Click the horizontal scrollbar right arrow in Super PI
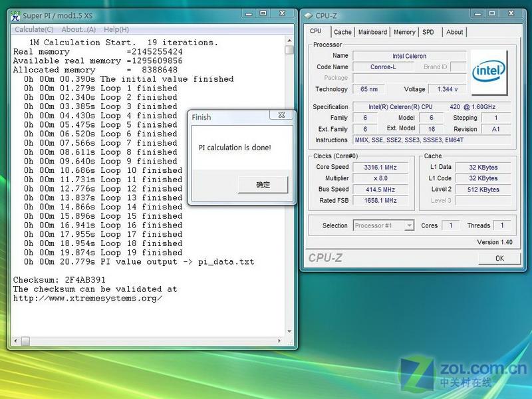The height and width of the screenshot is (399, 532). 279,340
